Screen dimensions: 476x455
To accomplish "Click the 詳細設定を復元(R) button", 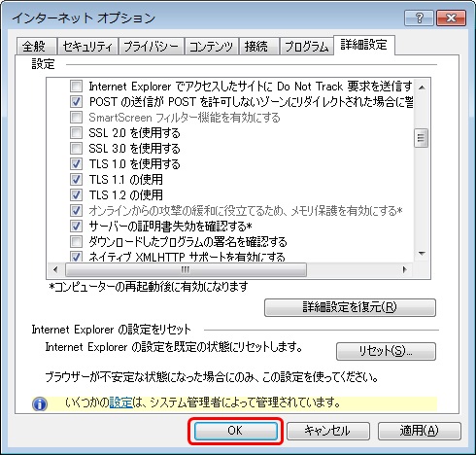I will point(350,307).
